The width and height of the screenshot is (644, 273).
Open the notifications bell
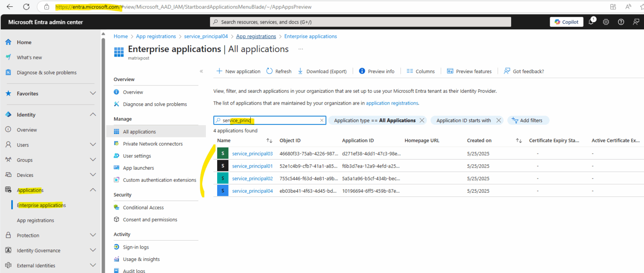pyautogui.click(x=591, y=21)
